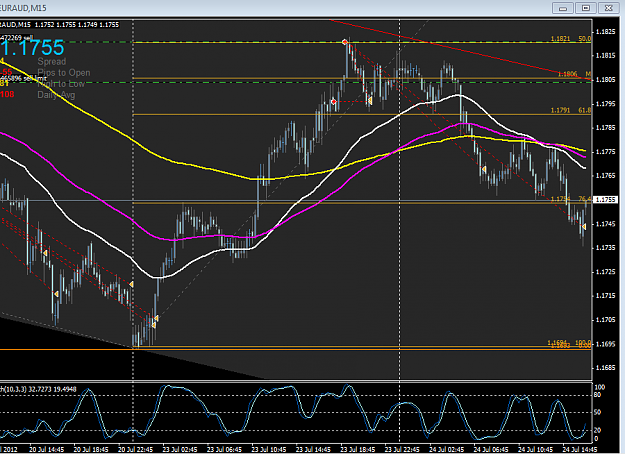Click the Fibonacci 1.1821 50.0 level label
625x454 pixels.
click(x=571, y=39)
